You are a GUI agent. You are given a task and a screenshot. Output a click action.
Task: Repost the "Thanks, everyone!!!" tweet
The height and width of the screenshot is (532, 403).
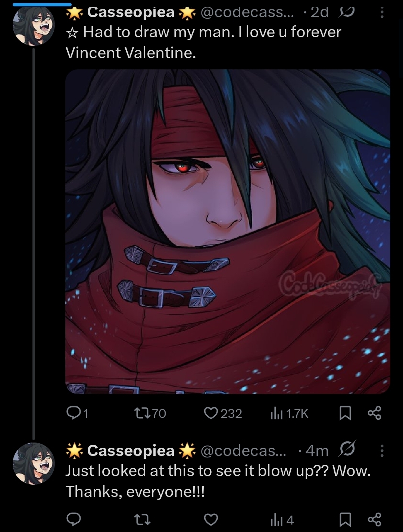pyautogui.click(x=142, y=519)
